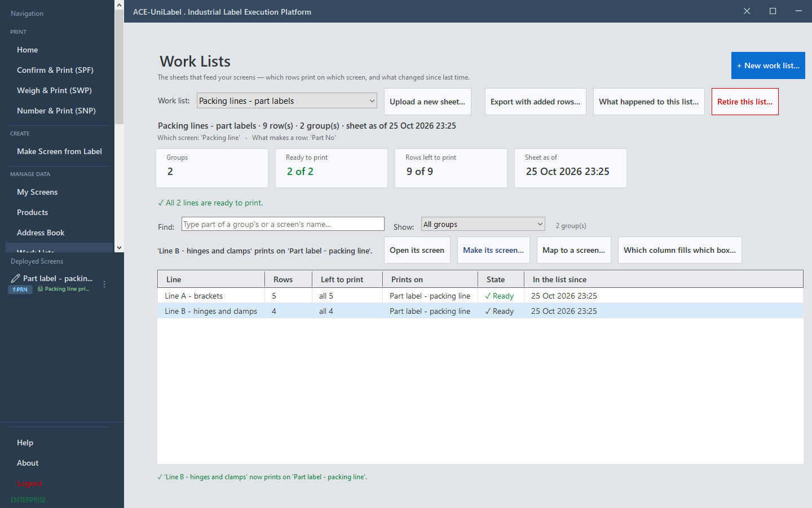Expand the Show groups filter dropdown
This screenshot has width=812, height=508.
(x=483, y=224)
